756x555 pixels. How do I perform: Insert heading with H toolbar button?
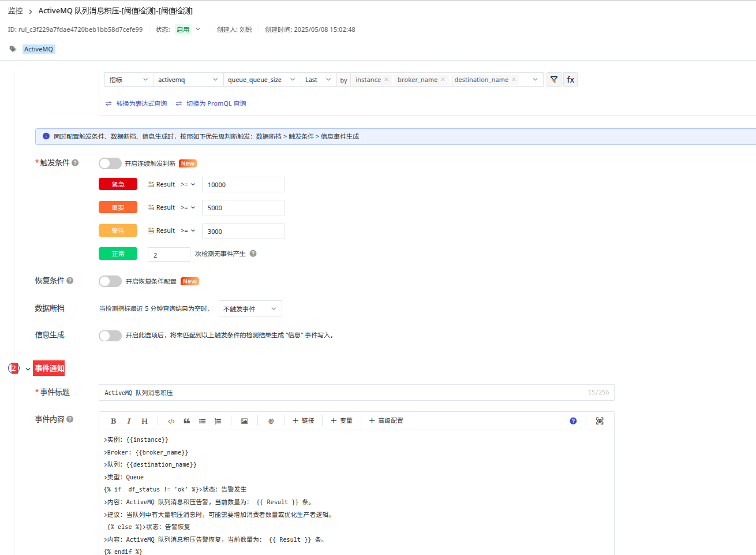pyautogui.click(x=144, y=421)
